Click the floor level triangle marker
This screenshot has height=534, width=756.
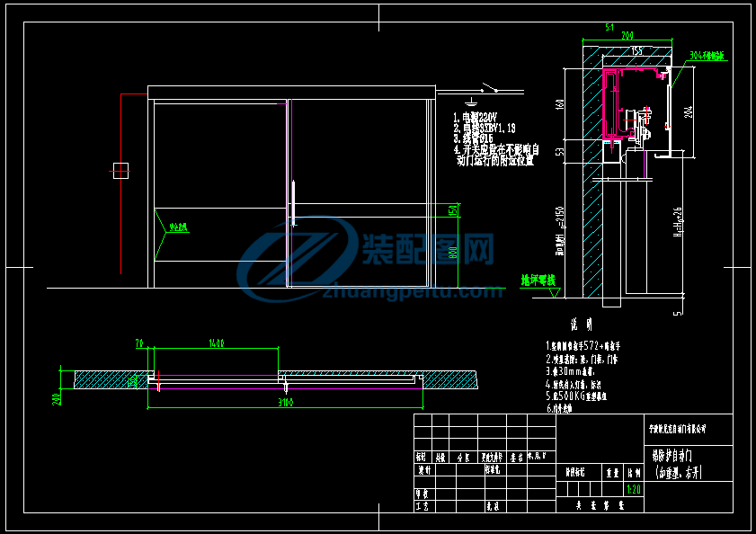tap(555, 289)
